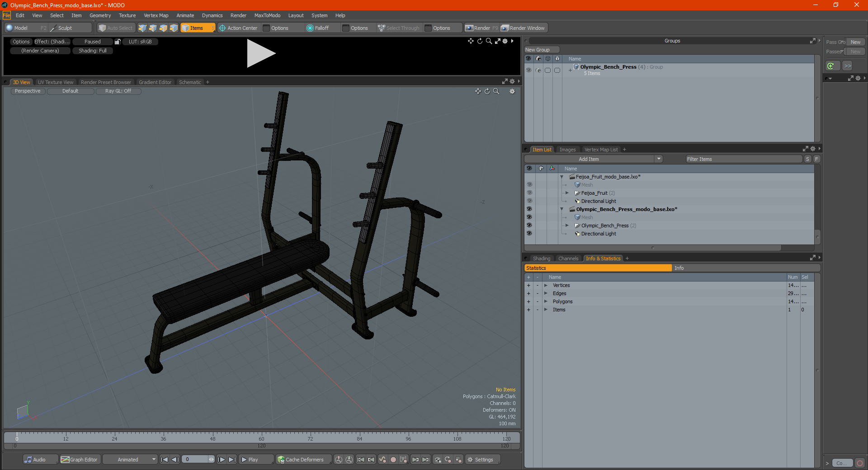The width and height of the screenshot is (868, 470).
Task: Click the Perspective view button
Action: 28,91
